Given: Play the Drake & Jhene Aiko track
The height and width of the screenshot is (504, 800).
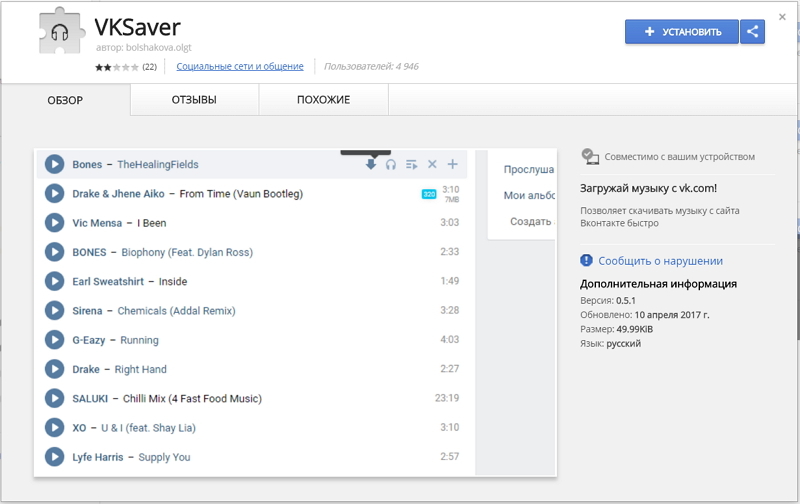Looking at the screenshot, I should point(55,194).
